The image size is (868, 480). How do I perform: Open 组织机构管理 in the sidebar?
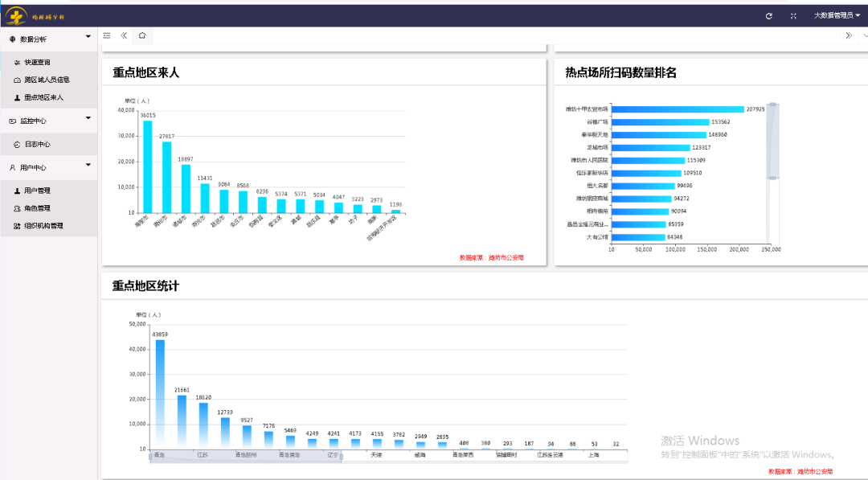coord(43,226)
